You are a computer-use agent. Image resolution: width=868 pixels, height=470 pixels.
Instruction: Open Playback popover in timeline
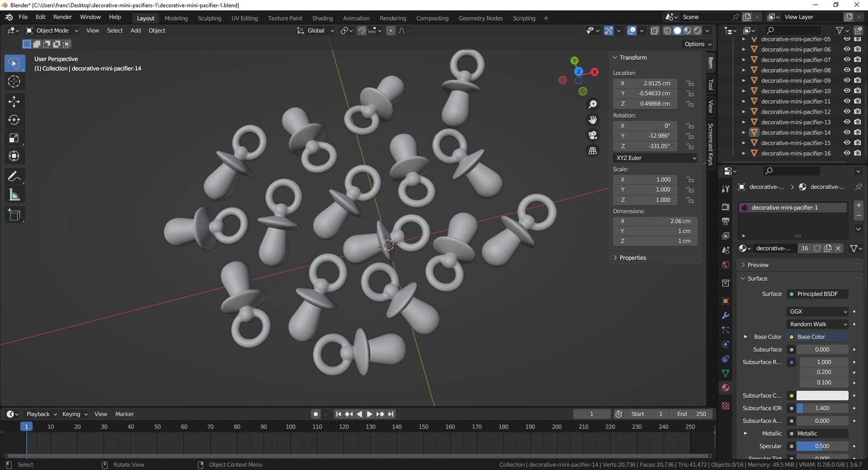(x=41, y=414)
